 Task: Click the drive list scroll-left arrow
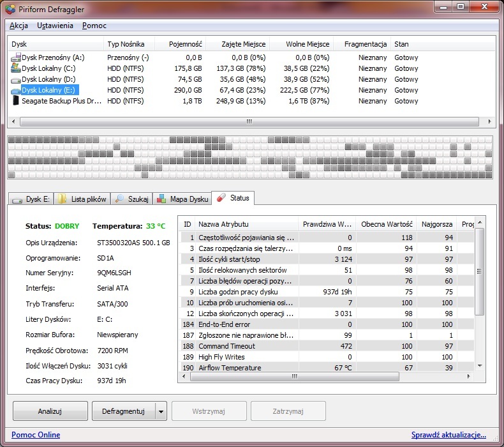(13, 121)
